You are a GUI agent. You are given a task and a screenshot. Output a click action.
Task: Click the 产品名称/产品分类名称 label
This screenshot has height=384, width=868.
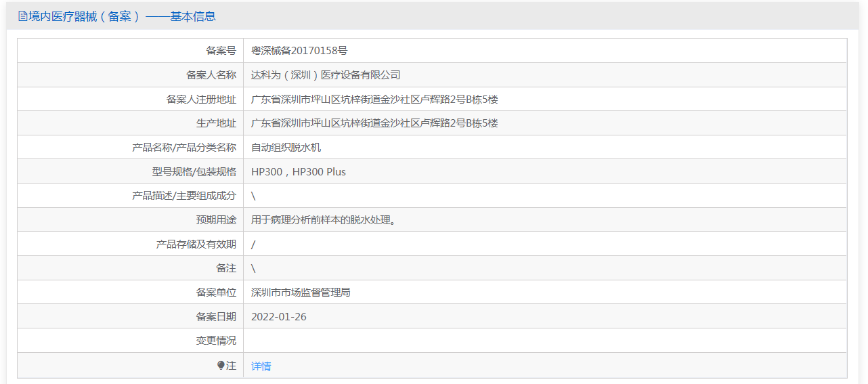click(x=184, y=147)
